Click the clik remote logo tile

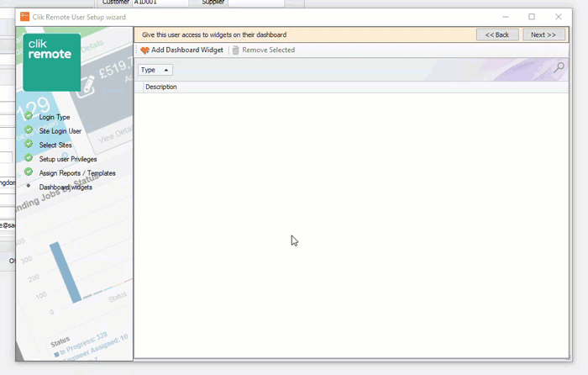tap(52, 62)
